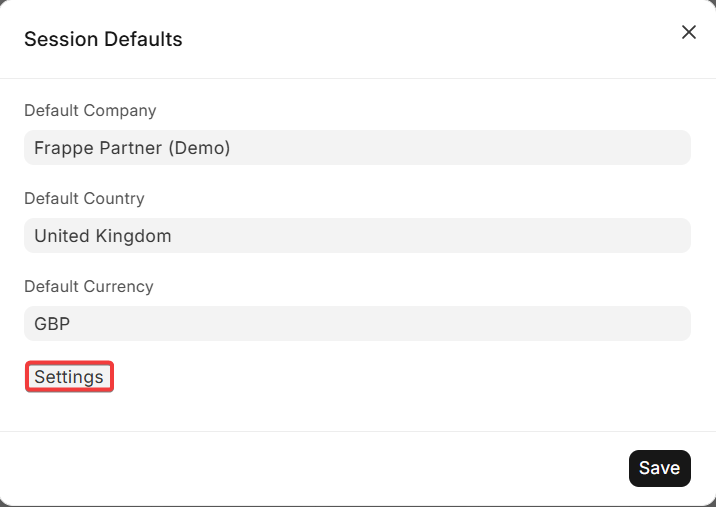Open the Settings button
The image size is (716, 507).
click(69, 377)
